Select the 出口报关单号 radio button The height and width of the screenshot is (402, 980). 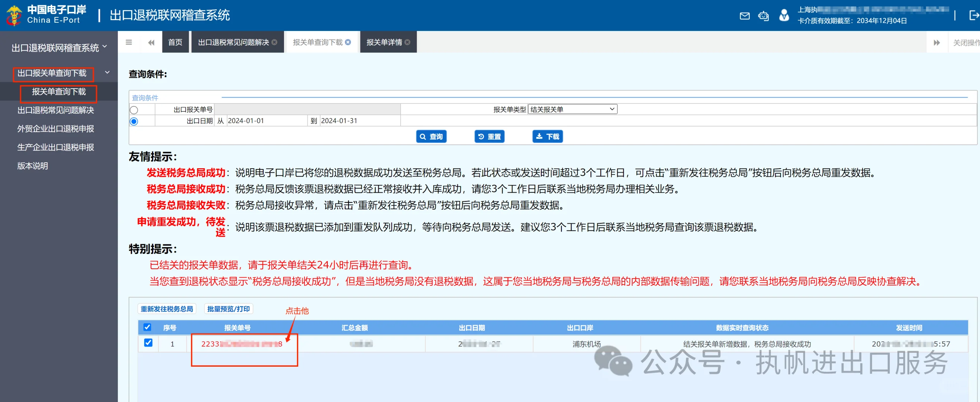click(x=134, y=109)
